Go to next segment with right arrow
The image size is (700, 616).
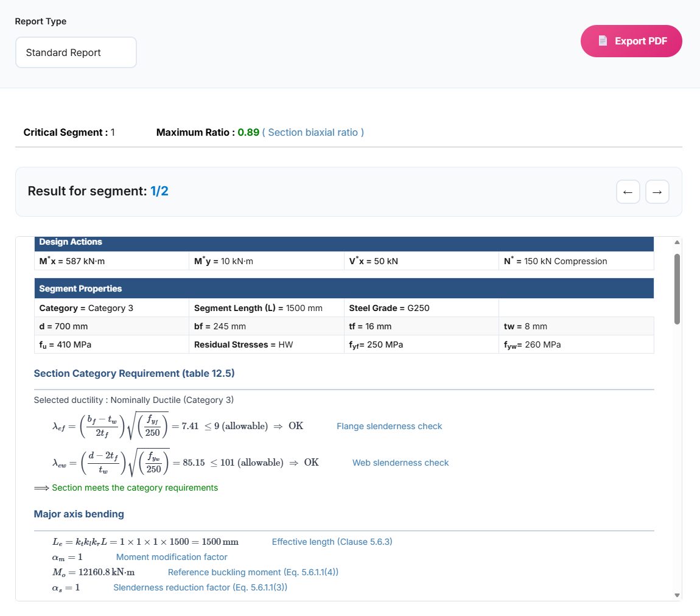pyautogui.click(x=657, y=192)
